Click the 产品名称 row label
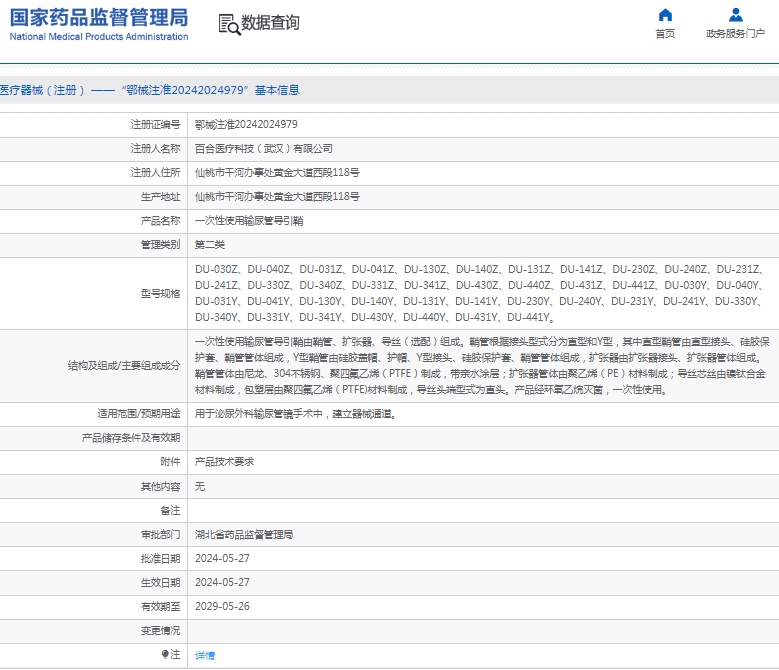 (160, 221)
